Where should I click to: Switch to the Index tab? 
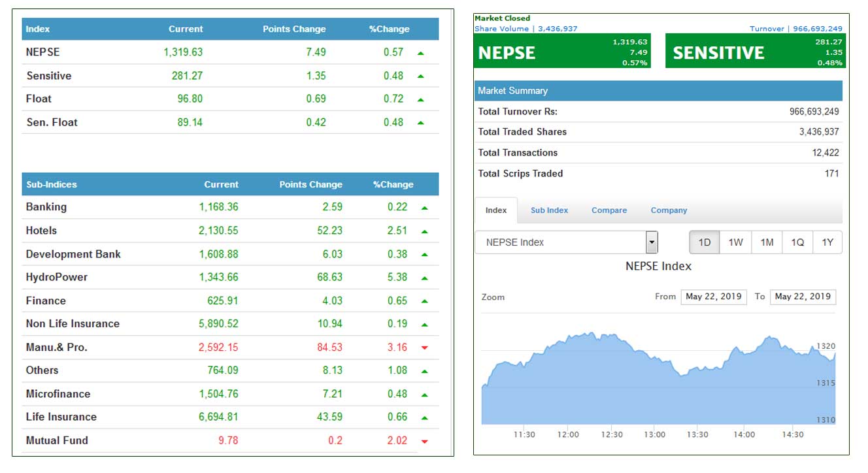496,210
